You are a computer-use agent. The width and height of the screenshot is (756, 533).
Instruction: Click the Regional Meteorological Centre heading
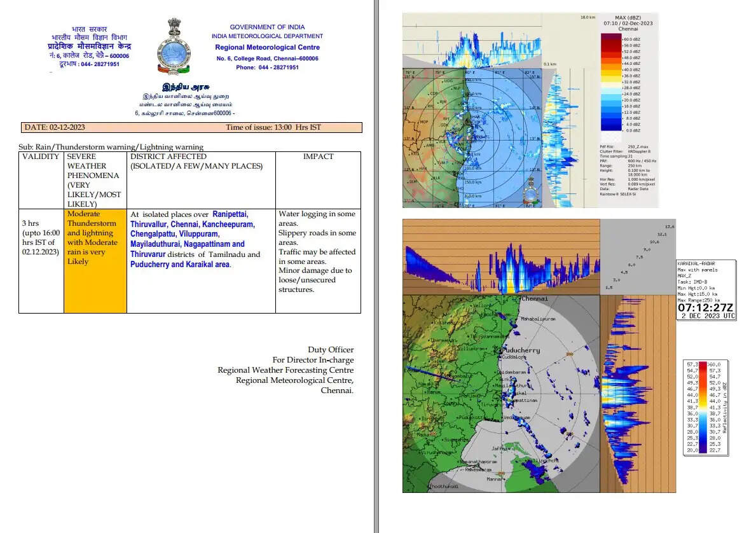pos(267,47)
